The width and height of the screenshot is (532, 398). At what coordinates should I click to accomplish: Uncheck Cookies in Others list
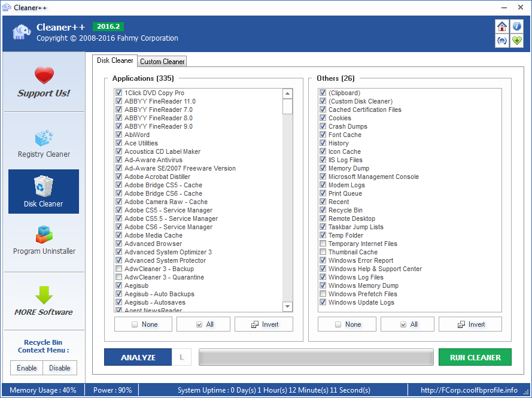(x=323, y=118)
